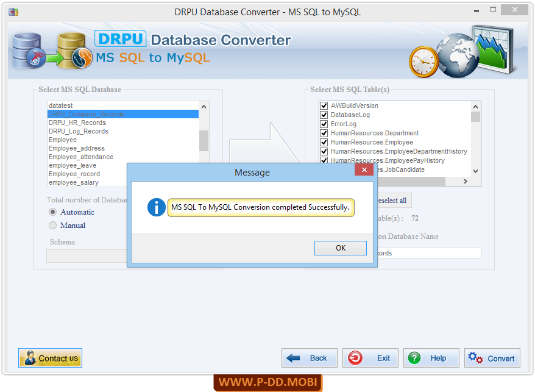Click the gears icon on Convert button
Screen dimensions: 535x392
(x=475, y=358)
